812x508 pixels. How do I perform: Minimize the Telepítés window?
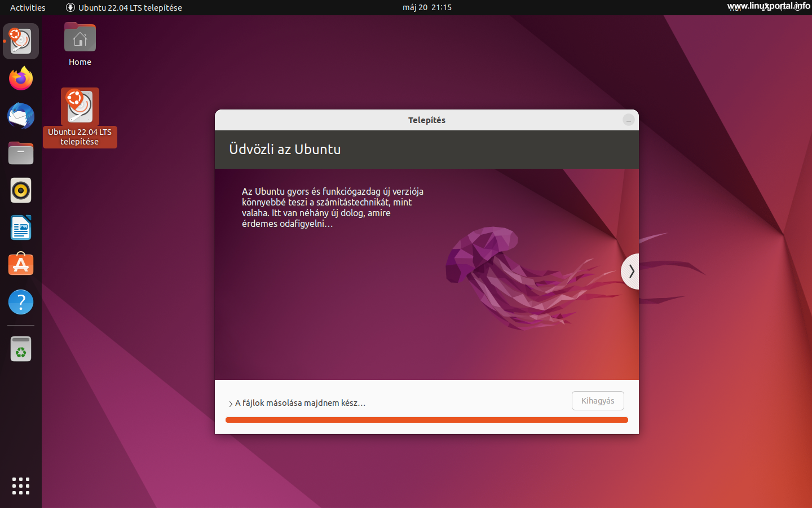[x=628, y=120]
